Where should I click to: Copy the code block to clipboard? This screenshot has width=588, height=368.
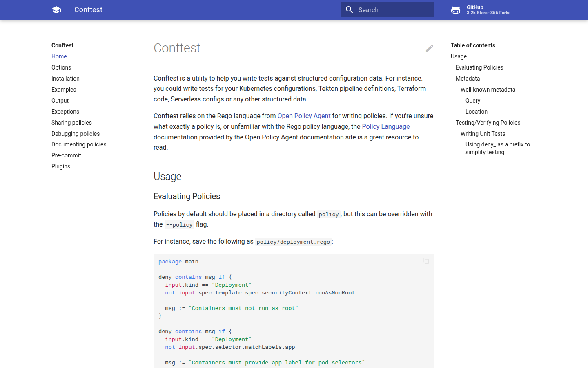point(426,261)
